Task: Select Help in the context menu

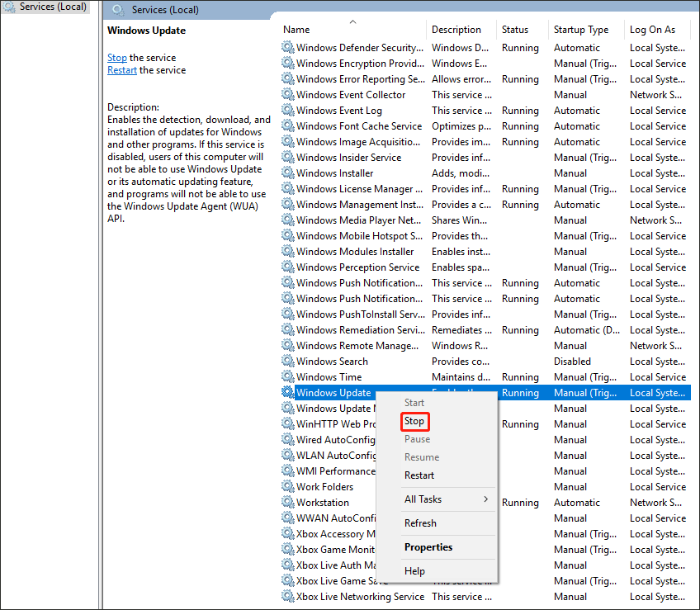Action: tap(414, 570)
